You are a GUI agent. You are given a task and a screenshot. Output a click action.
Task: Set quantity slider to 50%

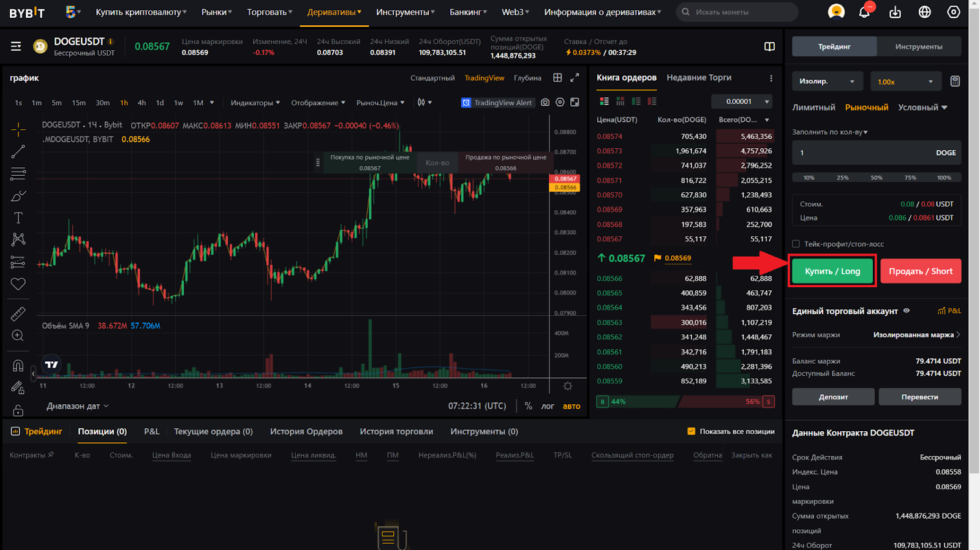[876, 178]
